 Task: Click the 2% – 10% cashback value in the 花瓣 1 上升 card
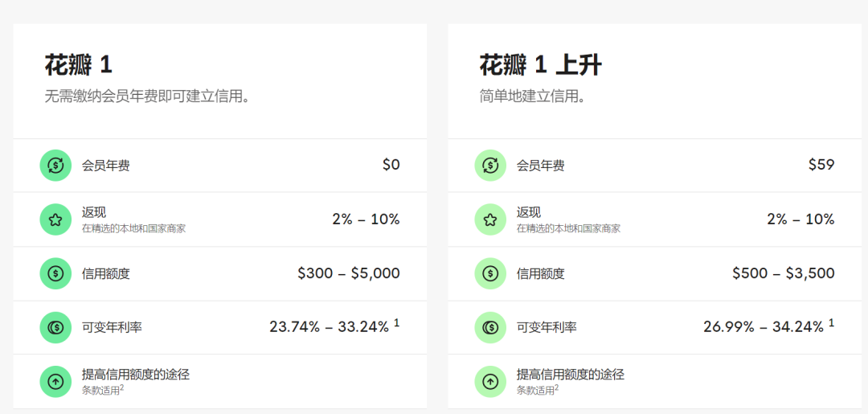point(800,219)
